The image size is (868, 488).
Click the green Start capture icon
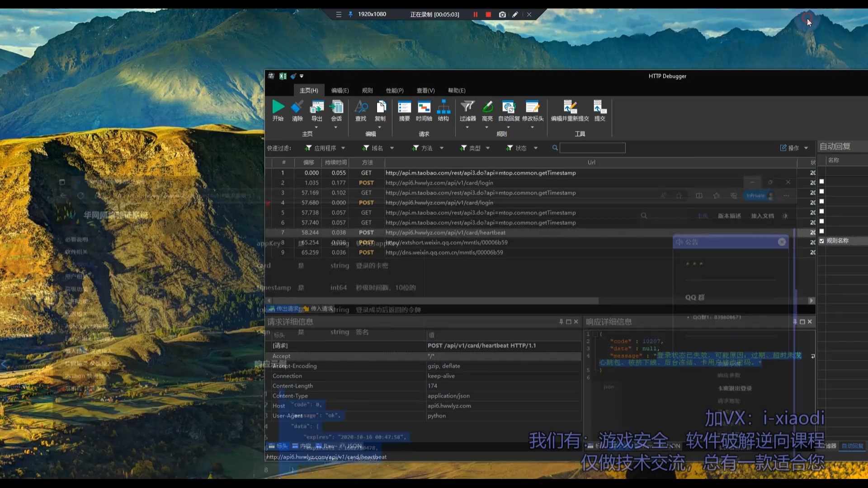[278, 107]
